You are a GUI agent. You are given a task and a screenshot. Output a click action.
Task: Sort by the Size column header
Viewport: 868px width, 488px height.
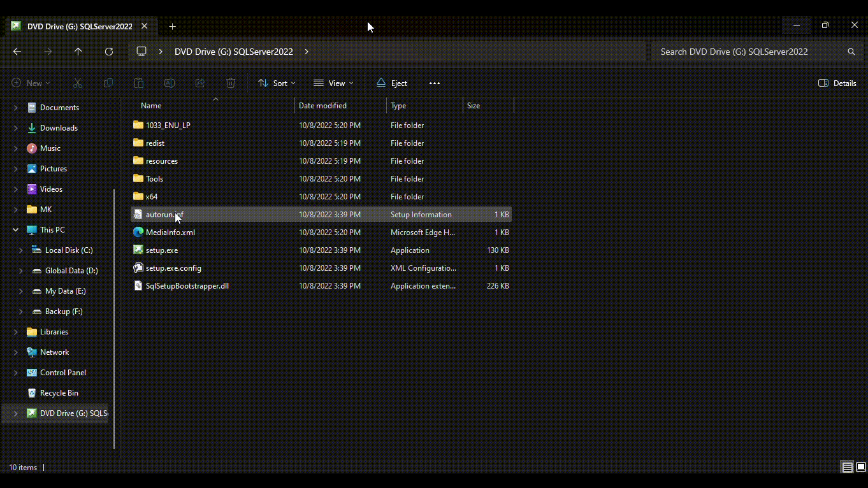click(x=488, y=106)
